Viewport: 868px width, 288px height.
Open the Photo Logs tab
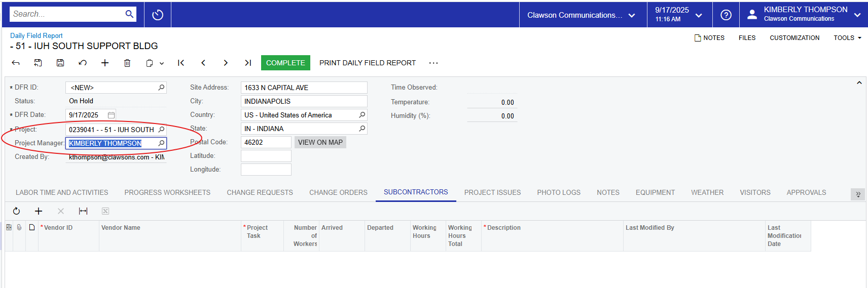pyautogui.click(x=558, y=192)
